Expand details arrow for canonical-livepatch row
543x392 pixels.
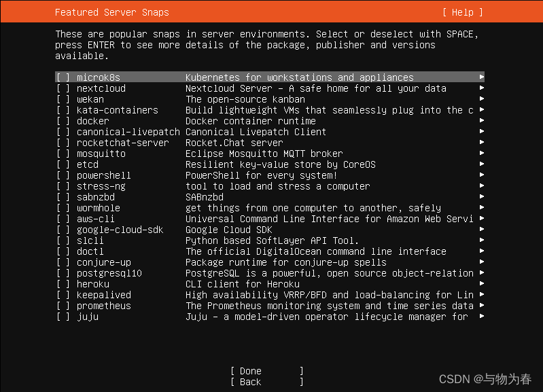(481, 131)
